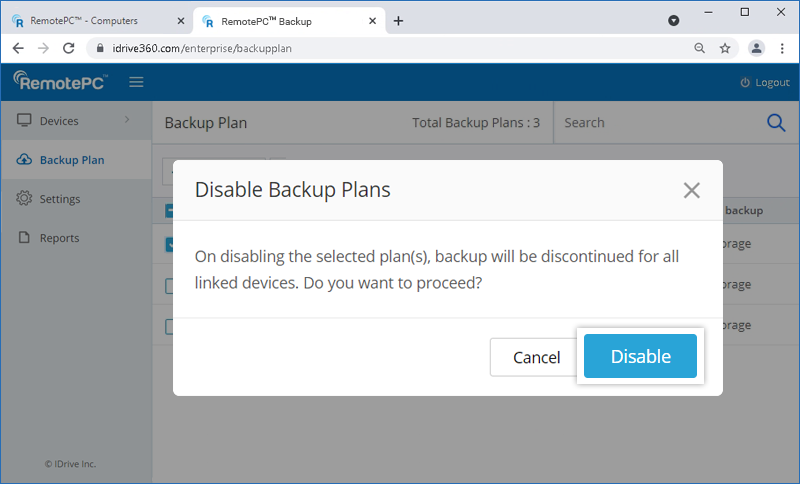800x484 pixels.
Task: Open the Reports page icon
Action: [x=25, y=238]
